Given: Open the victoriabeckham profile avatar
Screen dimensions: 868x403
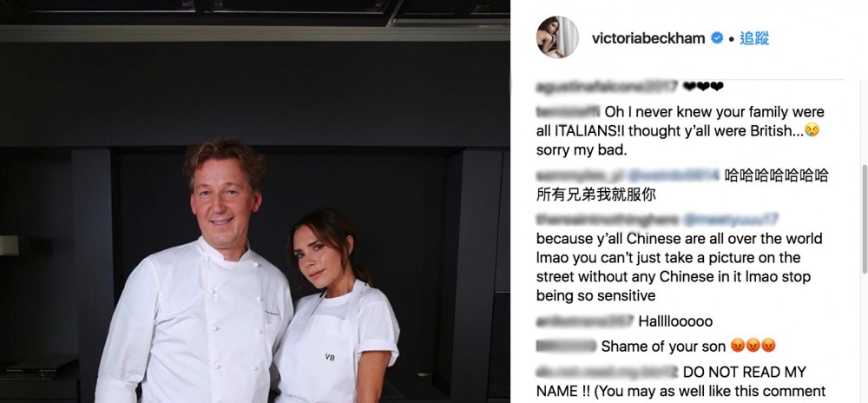Looking at the screenshot, I should (x=557, y=37).
